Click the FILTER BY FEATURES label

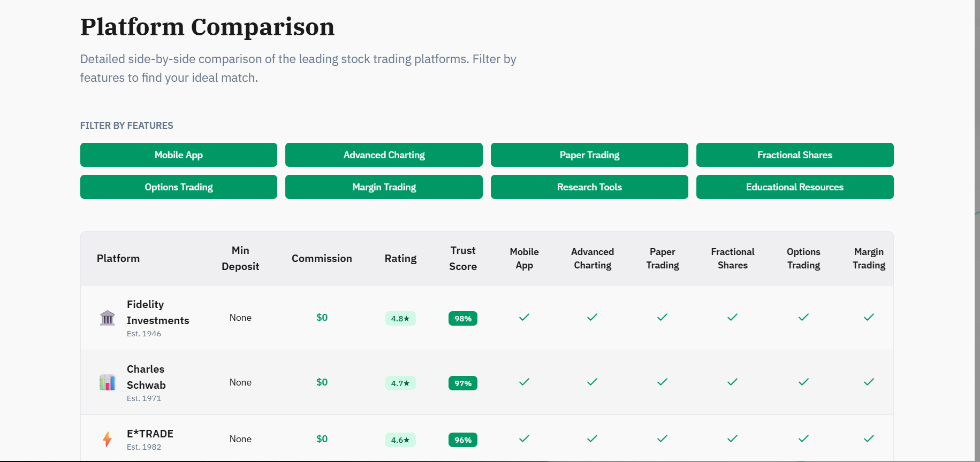pyautogui.click(x=127, y=126)
